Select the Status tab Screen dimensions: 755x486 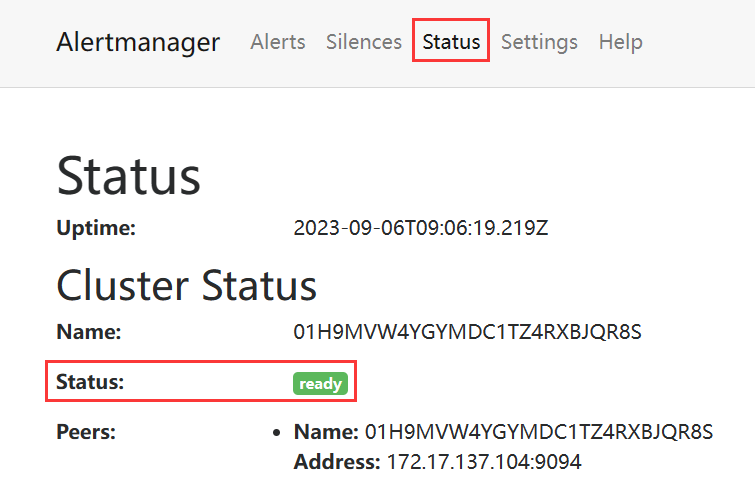pos(451,42)
